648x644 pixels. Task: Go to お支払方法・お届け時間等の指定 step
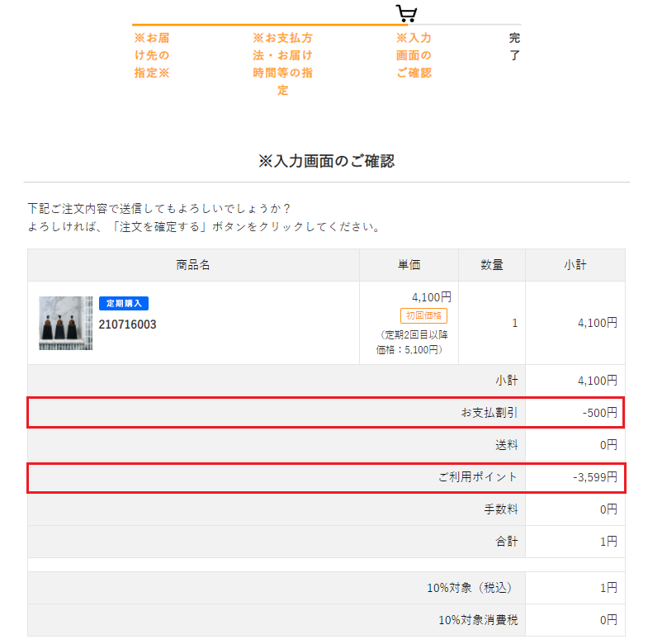point(282,64)
